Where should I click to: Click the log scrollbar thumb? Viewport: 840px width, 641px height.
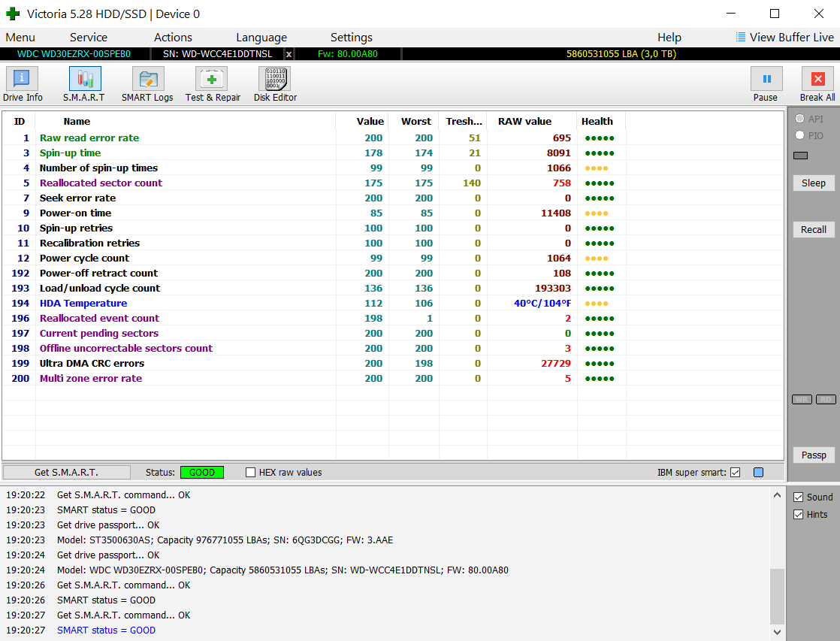pyautogui.click(x=777, y=596)
